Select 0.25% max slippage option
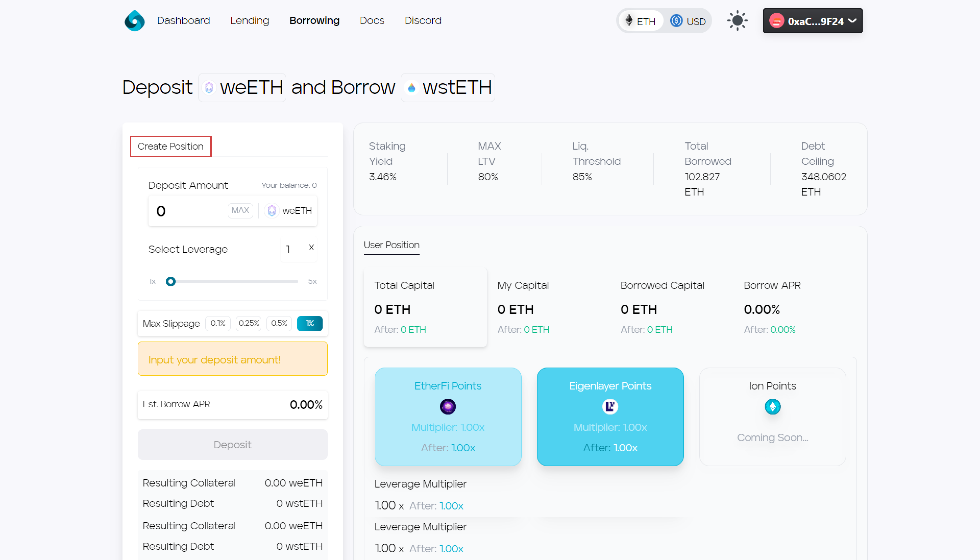 click(249, 323)
